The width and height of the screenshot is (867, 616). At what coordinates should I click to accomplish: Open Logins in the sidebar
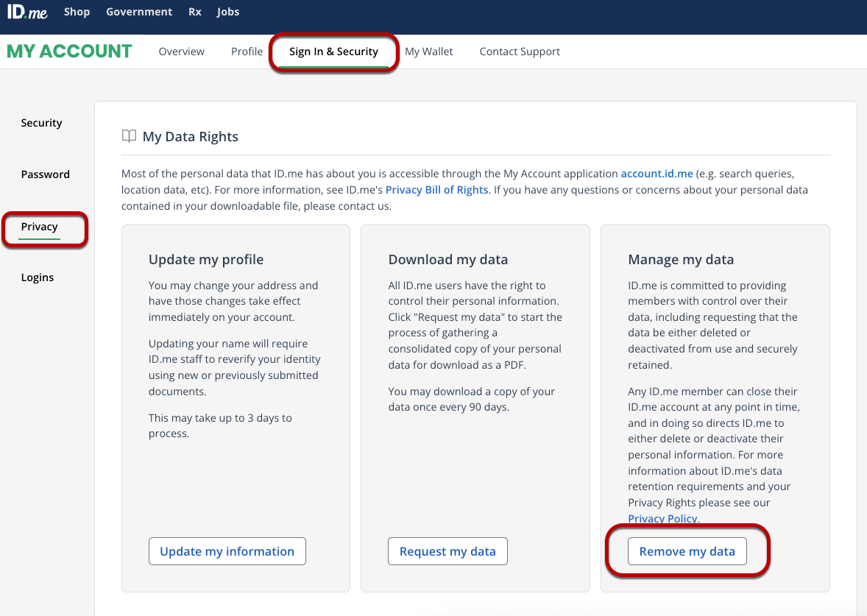click(x=37, y=277)
